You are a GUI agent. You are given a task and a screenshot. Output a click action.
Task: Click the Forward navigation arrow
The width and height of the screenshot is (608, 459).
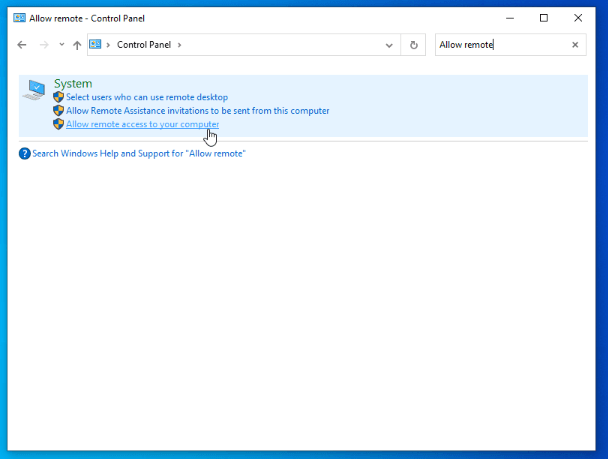[43, 45]
